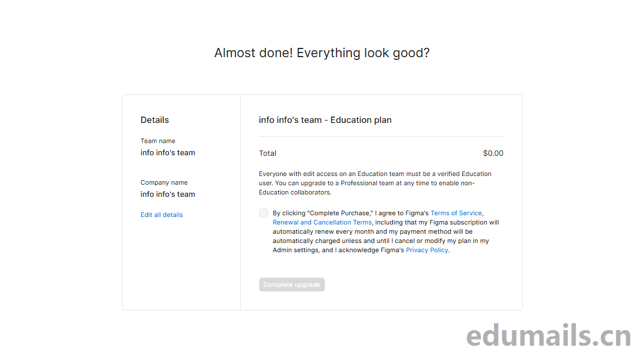The image size is (644, 359).
Task: Click the Education plan title
Action: coord(325,120)
